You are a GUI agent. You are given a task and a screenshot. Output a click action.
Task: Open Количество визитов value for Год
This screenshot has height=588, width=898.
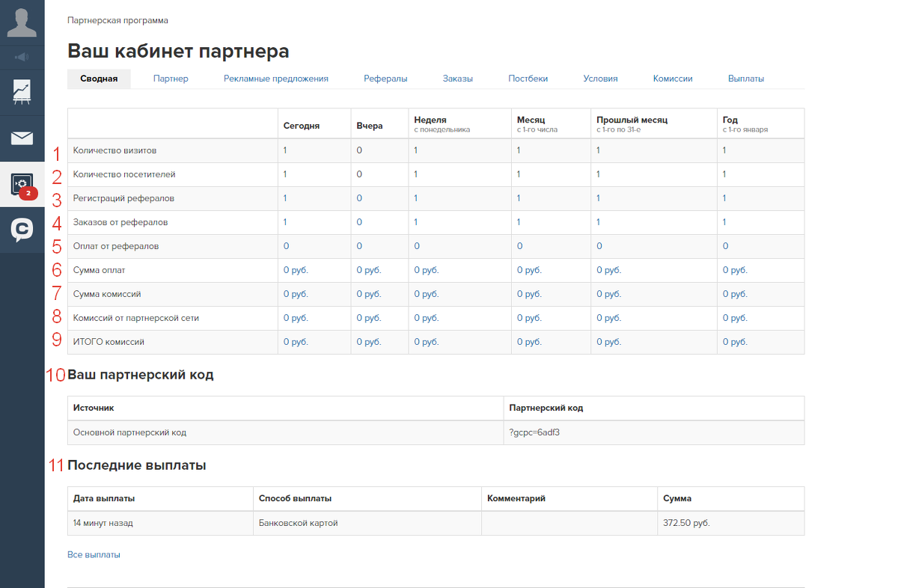coord(724,150)
